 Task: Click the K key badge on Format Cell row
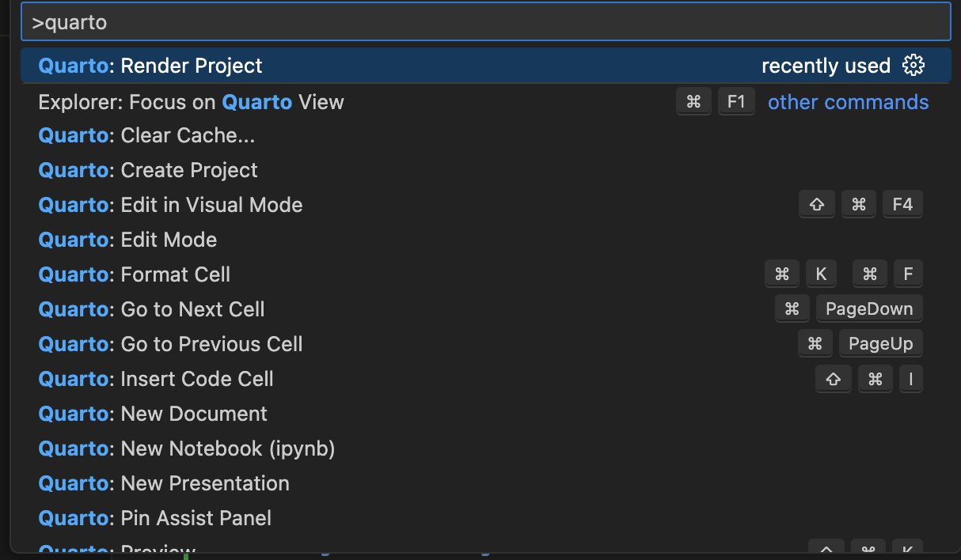pyautogui.click(x=822, y=274)
